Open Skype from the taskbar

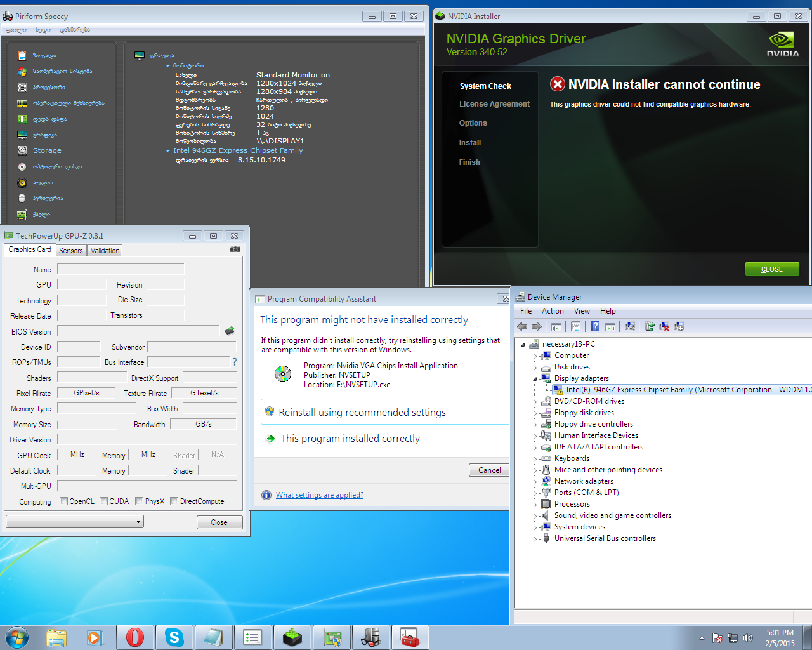(x=174, y=637)
